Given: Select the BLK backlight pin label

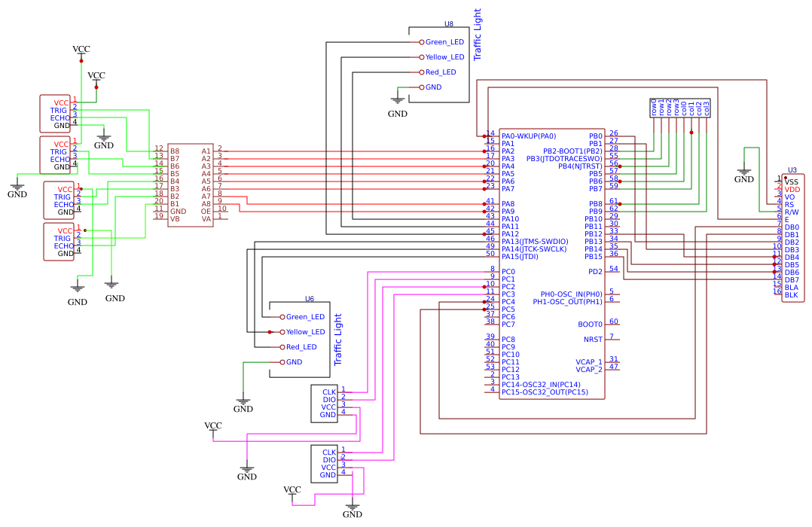Looking at the screenshot, I should [792, 295].
